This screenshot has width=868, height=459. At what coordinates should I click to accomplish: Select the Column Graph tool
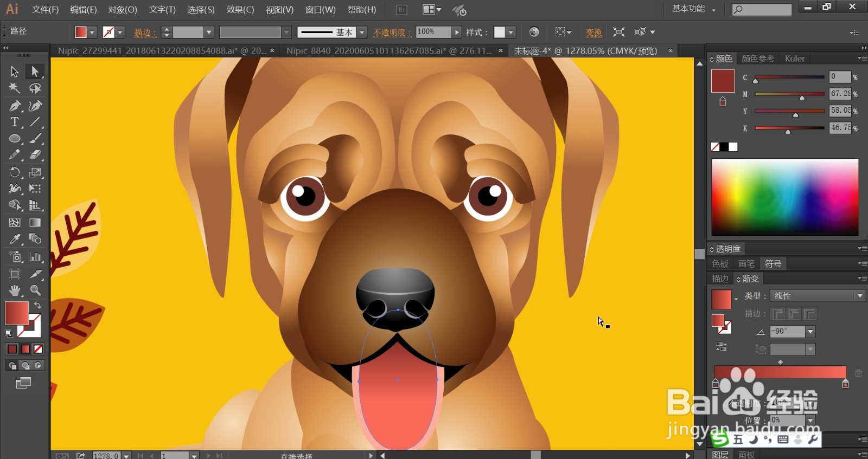pos(35,256)
